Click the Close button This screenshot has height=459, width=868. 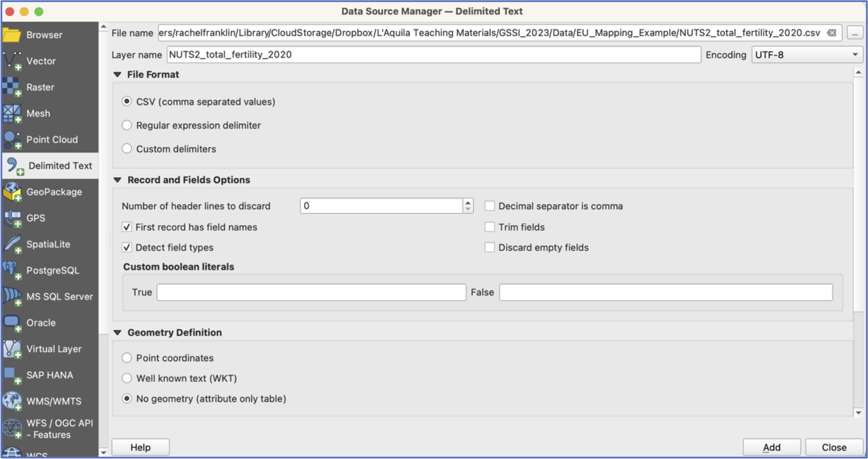834,447
